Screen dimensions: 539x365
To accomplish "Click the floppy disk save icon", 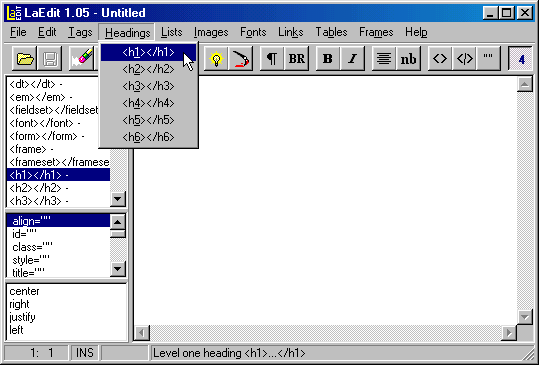I will coord(50,59).
